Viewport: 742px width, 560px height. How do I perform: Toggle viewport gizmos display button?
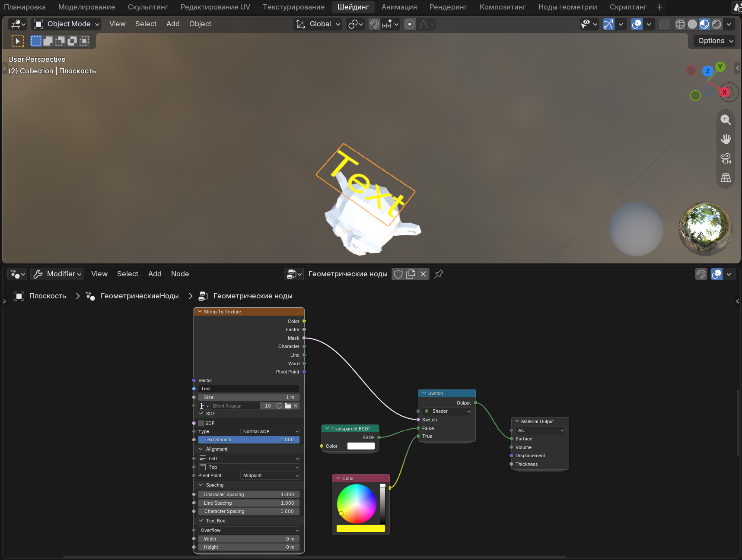pyautogui.click(x=608, y=24)
